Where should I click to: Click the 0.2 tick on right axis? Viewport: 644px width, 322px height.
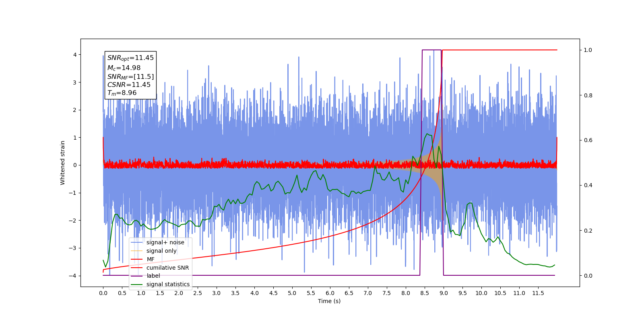coord(588,231)
